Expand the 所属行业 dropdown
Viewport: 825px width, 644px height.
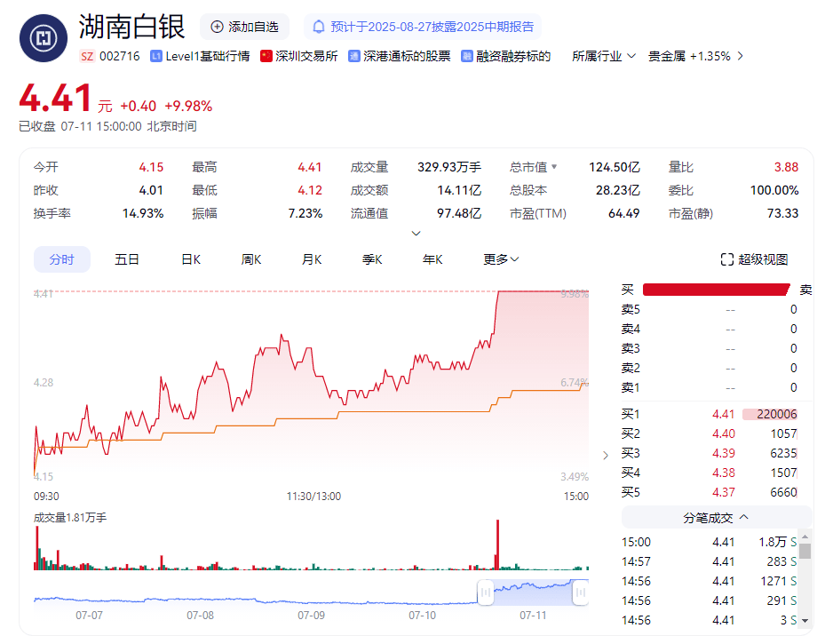click(631, 56)
